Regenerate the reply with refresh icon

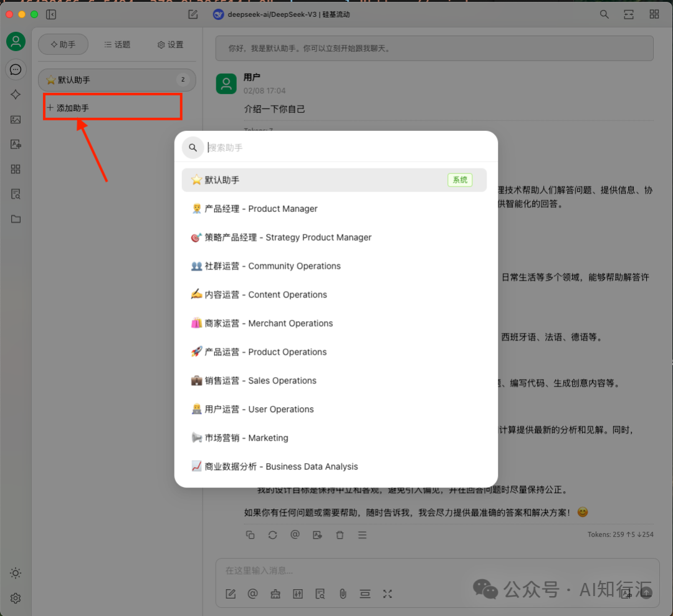pyautogui.click(x=272, y=535)
